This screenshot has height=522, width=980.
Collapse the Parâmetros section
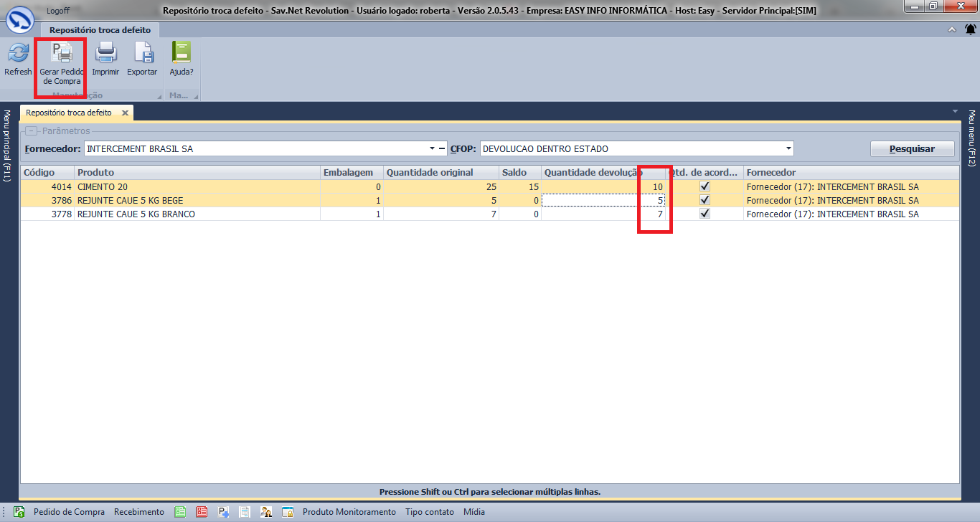(x=31, y=131)
